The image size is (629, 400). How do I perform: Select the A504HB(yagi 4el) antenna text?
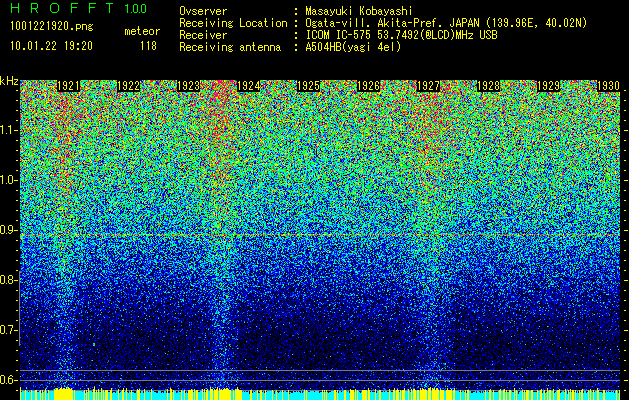tap(353, 47)
